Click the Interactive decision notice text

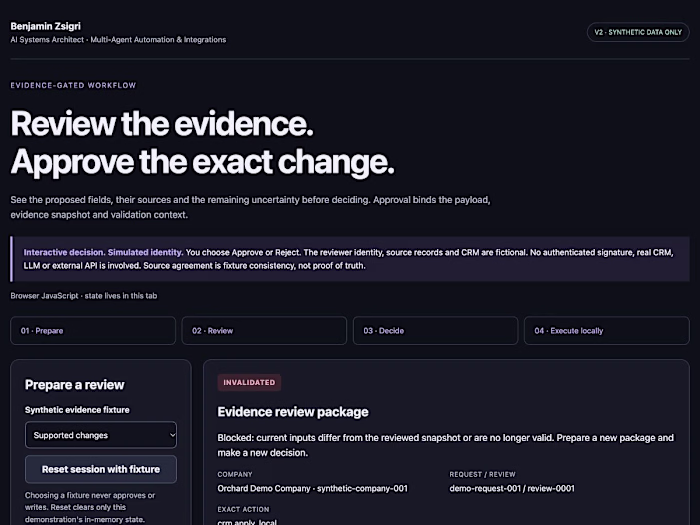pyautogui.click(x=348, y=259)
